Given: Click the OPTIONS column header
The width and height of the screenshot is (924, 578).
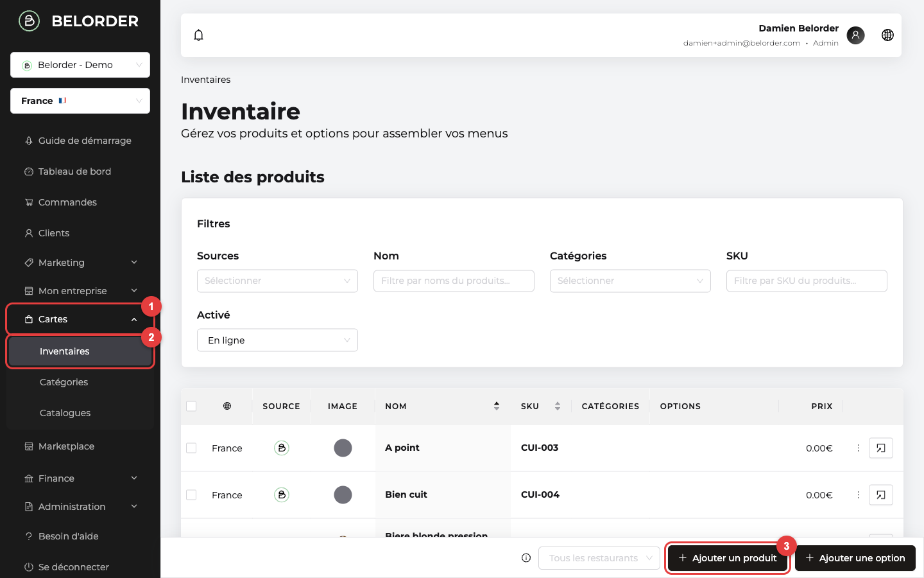Looking at the screenshot, I should [680, 407].
